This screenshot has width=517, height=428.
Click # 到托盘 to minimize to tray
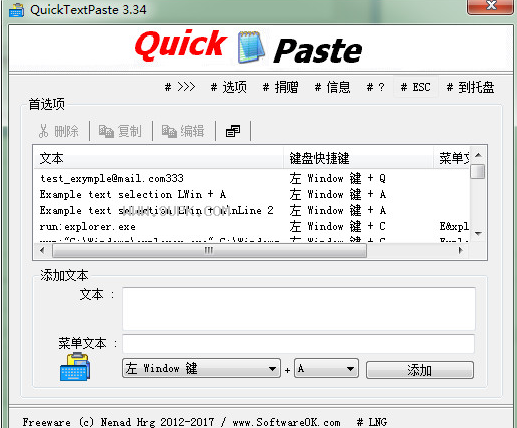pyautogui.click(x=470, y=87)
